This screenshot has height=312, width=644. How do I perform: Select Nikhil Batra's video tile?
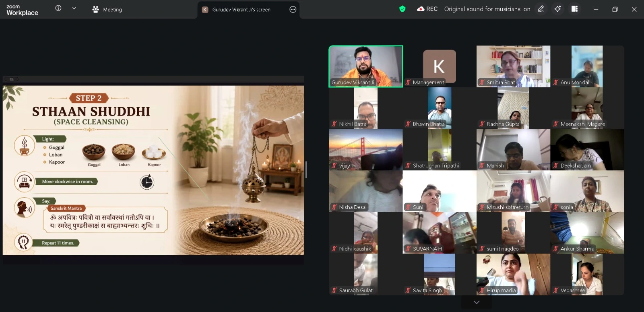pos(365,108)
